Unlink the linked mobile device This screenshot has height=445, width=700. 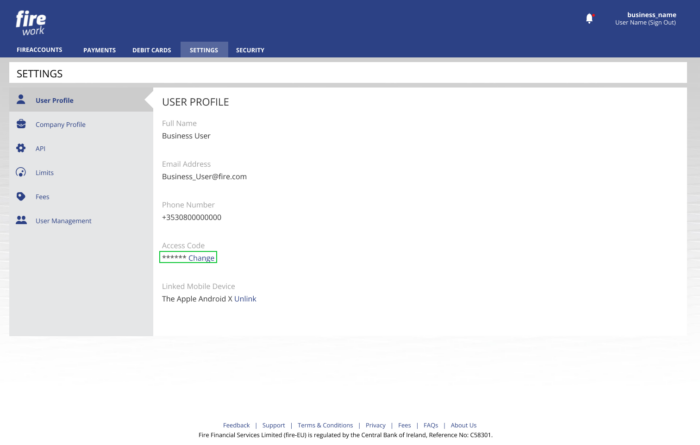click(245, 299)
